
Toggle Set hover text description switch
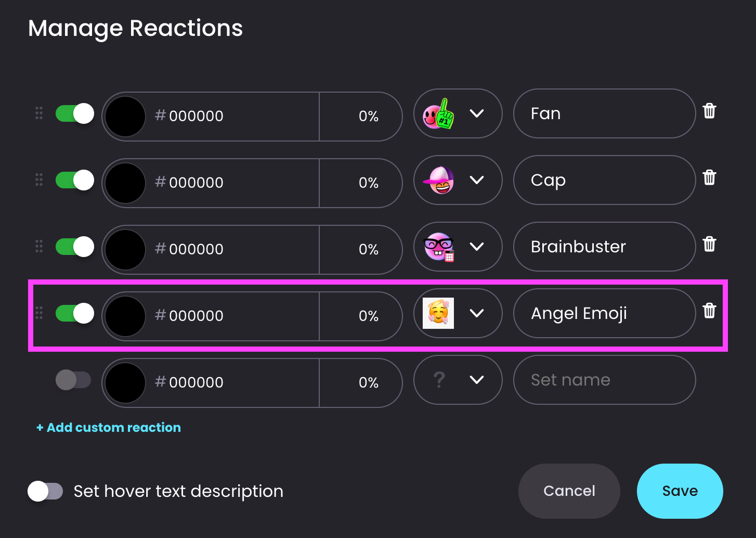(45, 491)
